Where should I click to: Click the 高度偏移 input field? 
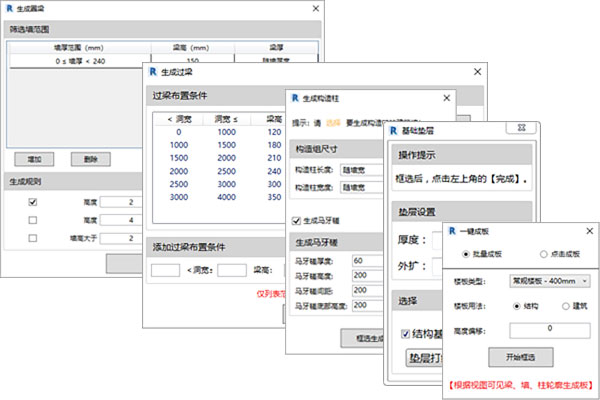(x=546, y=329)
